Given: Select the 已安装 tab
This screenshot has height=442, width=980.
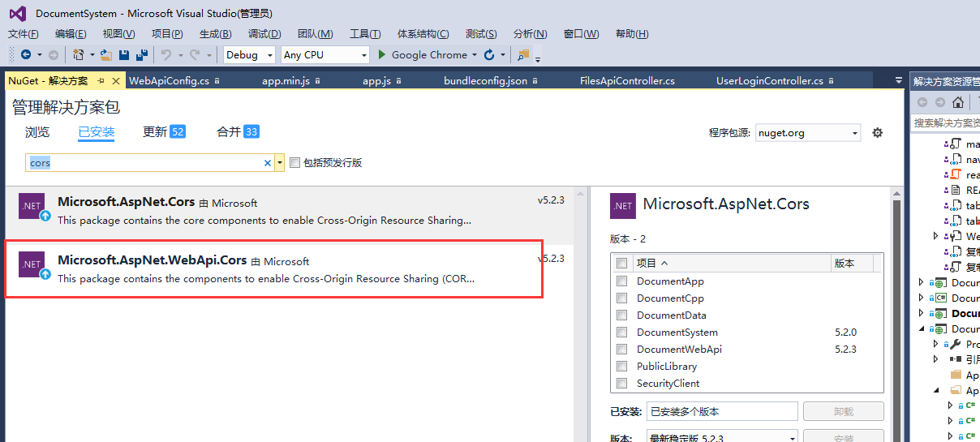Looking at the screenshot, I should pyautogui.click(x=97, y=132).
